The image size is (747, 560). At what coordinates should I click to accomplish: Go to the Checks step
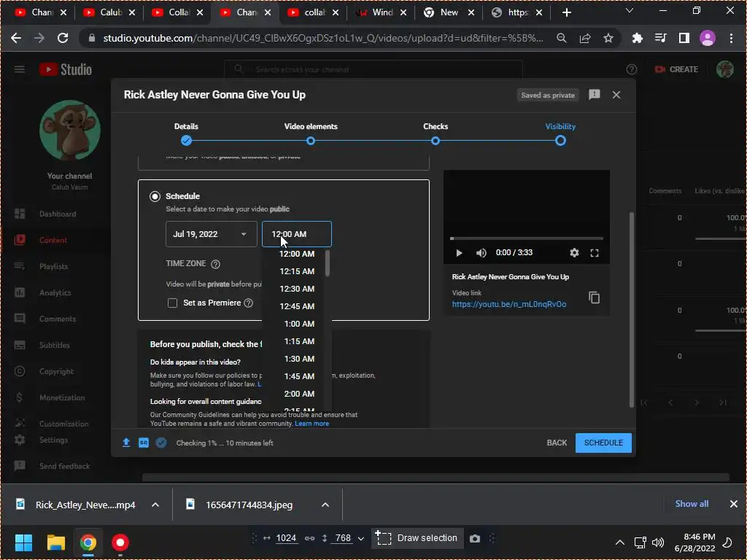tap(436, 134)
